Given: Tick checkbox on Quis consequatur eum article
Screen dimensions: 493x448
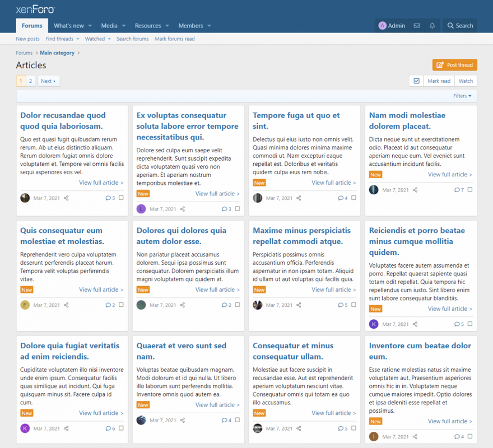Looking at the screenshot, I should pos(121,305).
